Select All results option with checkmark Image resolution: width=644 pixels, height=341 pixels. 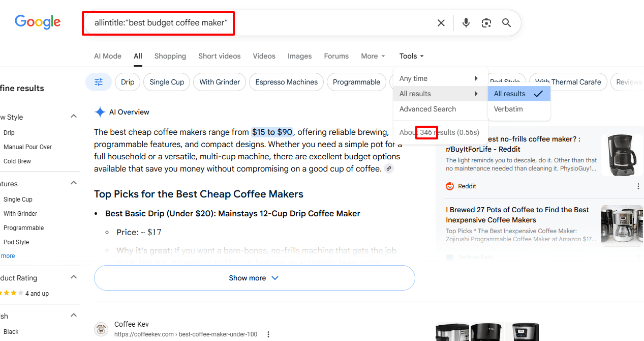pos(519,94)
